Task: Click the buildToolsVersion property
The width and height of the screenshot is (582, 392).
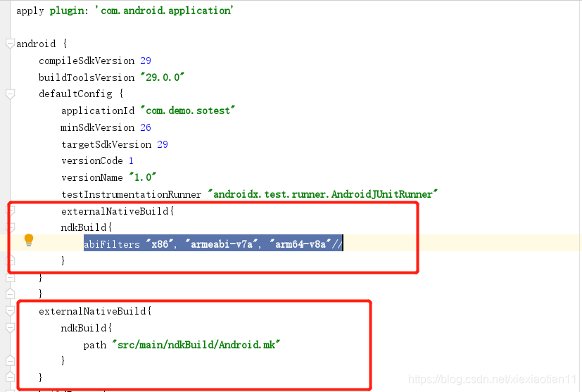Action: tap(87, 77)
